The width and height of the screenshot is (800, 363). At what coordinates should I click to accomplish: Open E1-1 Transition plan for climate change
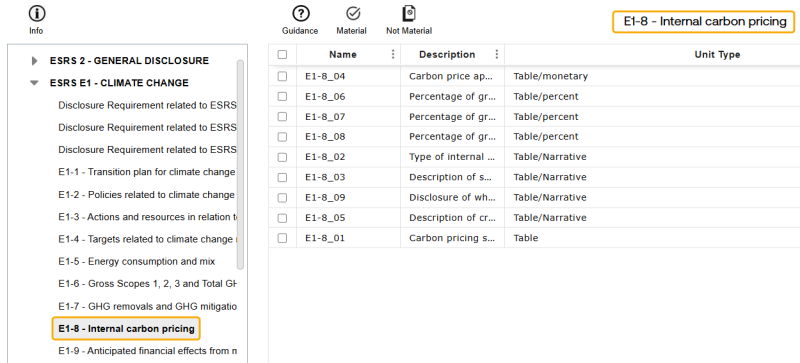pos(147,172)
